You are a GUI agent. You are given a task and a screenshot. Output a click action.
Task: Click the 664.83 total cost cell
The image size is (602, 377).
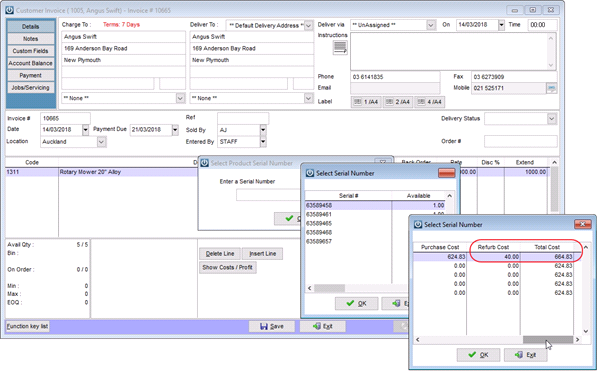click(547, 256)
